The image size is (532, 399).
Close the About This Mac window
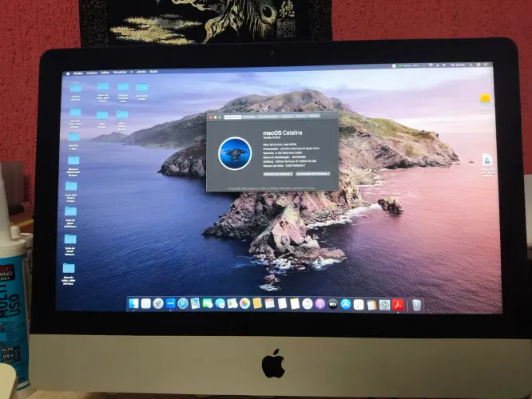211,117
